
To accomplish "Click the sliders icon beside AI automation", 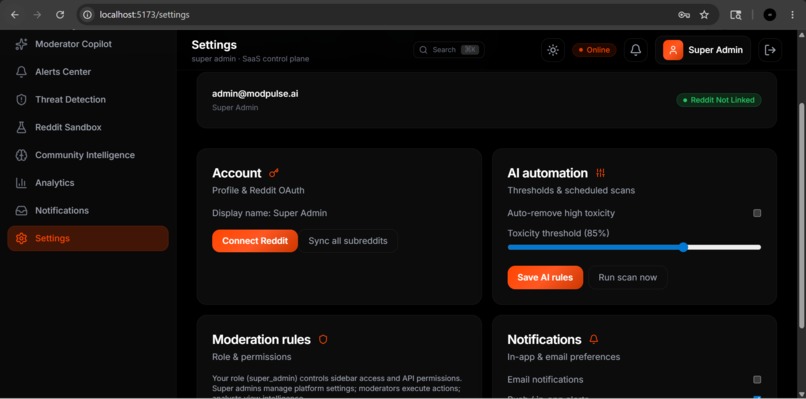I will click(x=600, y=173).
